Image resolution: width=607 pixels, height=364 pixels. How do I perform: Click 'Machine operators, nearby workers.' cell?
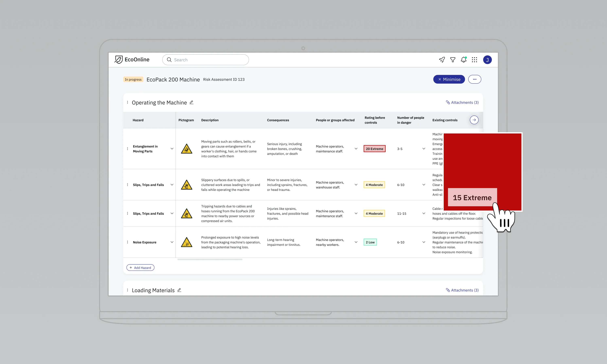point(330,242)
